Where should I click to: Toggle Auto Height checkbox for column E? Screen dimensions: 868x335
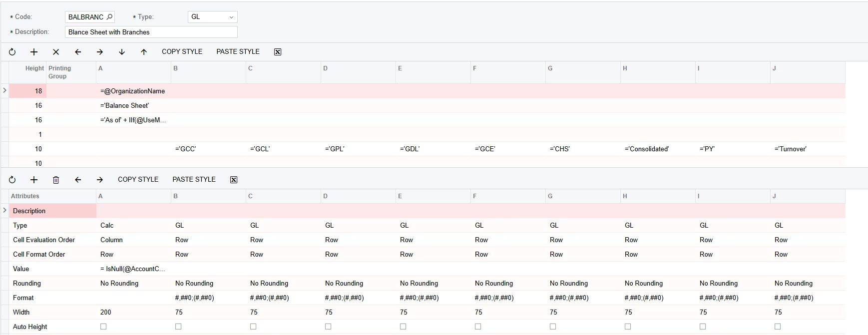[x=403, y=327]
